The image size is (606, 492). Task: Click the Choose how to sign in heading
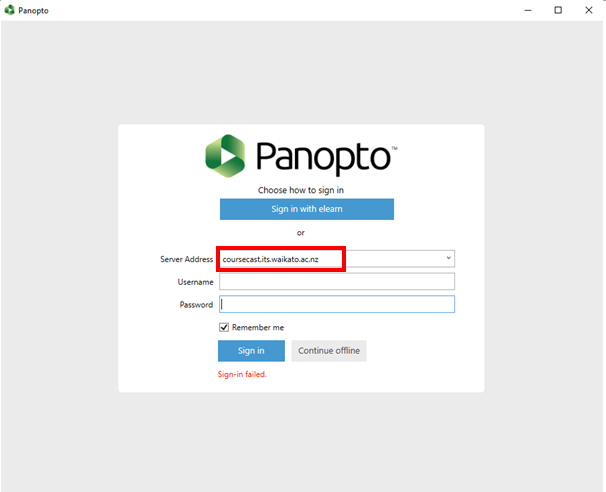coord(301,190)
